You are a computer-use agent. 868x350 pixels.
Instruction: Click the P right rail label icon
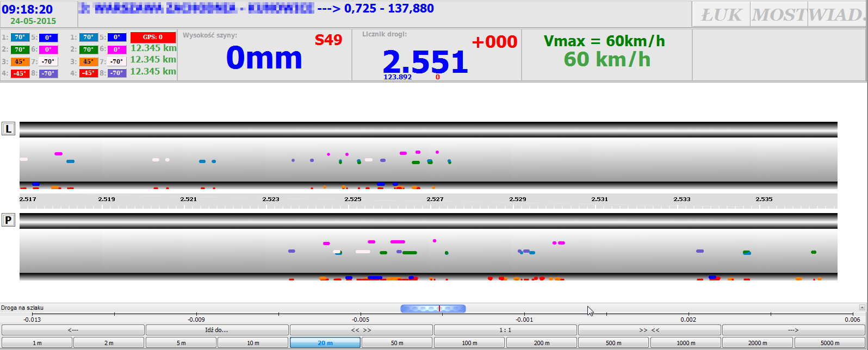coord(9,220)
